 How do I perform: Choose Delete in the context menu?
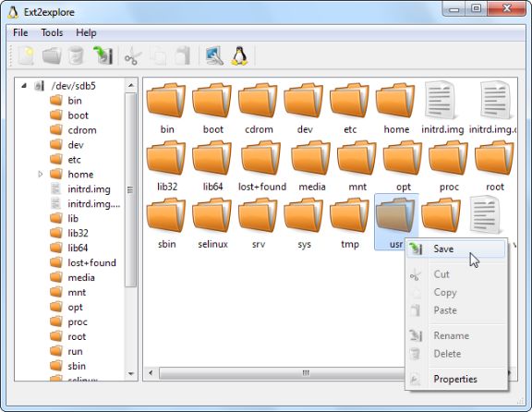pos(455,354)
